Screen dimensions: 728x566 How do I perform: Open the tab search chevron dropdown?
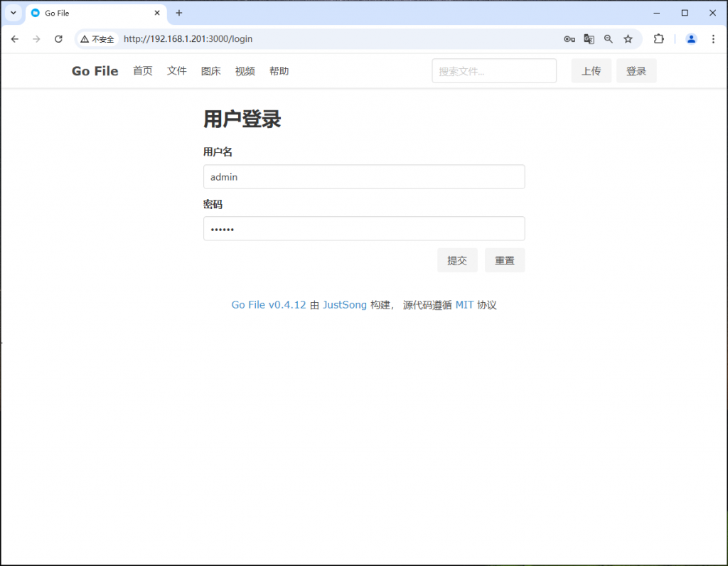point(13,13)
